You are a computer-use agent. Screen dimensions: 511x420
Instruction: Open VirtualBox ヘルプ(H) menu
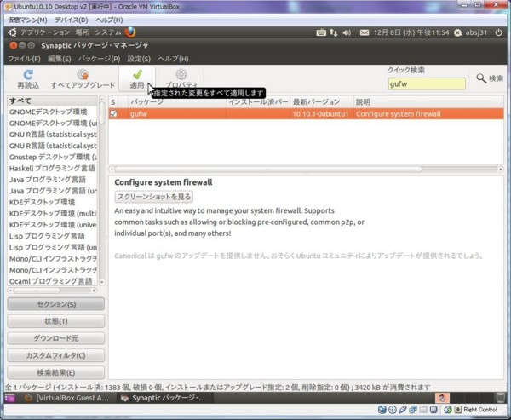109,20
